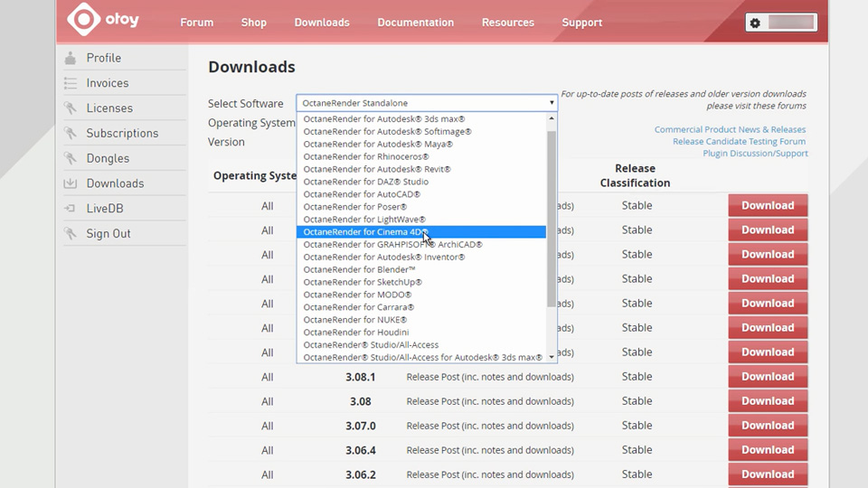Screen dimensions: 868x488
Task: Open the settings gear icon
Action: 755,23
